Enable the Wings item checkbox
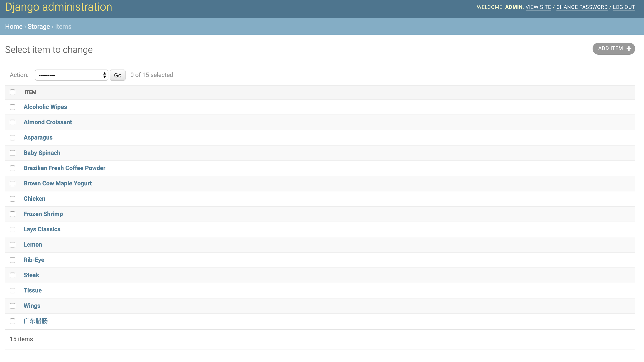Image resolution: width=644 pixels, height=362 pixels. [x=13, y=306]
